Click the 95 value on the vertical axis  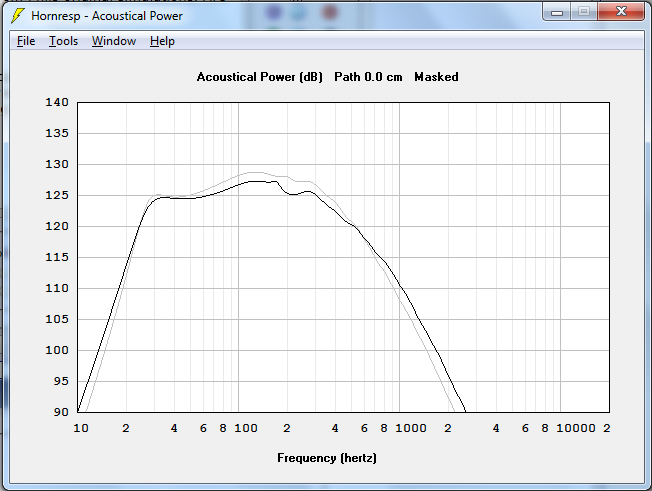pos(61,381)
